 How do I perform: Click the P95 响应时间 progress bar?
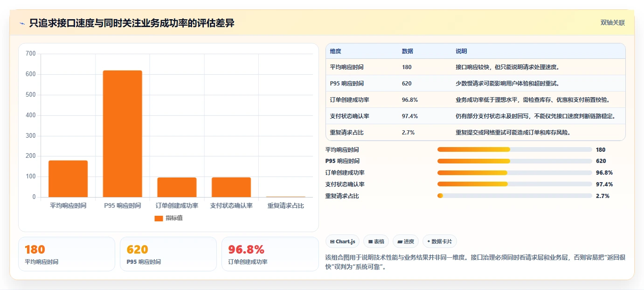pyautogui.click(x=514, y=161)
